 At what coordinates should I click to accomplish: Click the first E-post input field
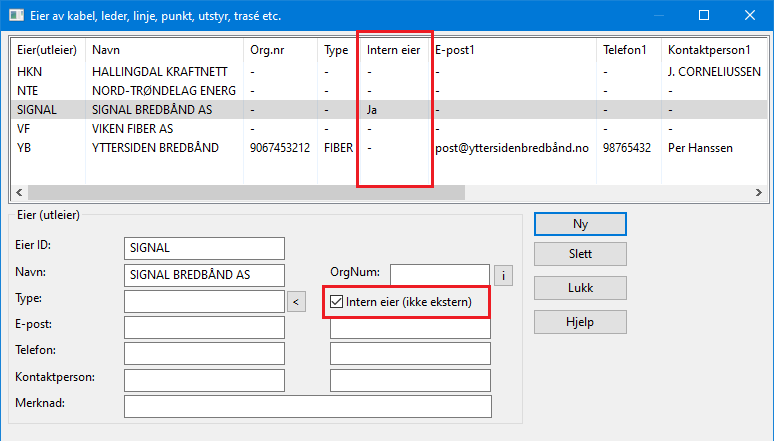pos(204,327)
